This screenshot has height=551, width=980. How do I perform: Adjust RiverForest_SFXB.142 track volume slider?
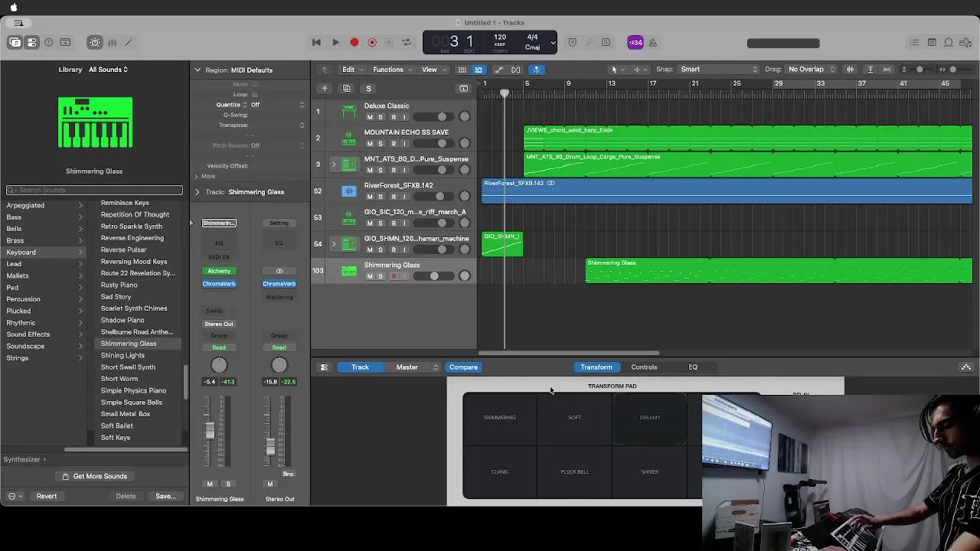434,197
